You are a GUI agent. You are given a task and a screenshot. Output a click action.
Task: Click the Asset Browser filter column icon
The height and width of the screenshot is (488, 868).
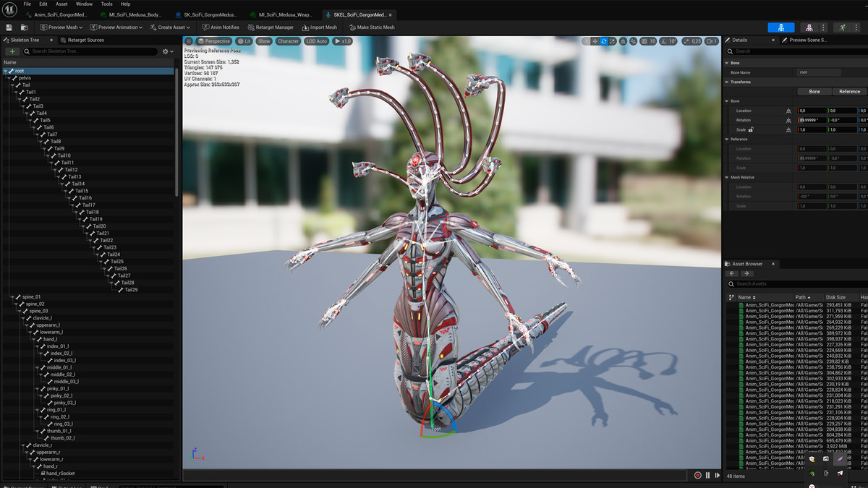(731, 297)
